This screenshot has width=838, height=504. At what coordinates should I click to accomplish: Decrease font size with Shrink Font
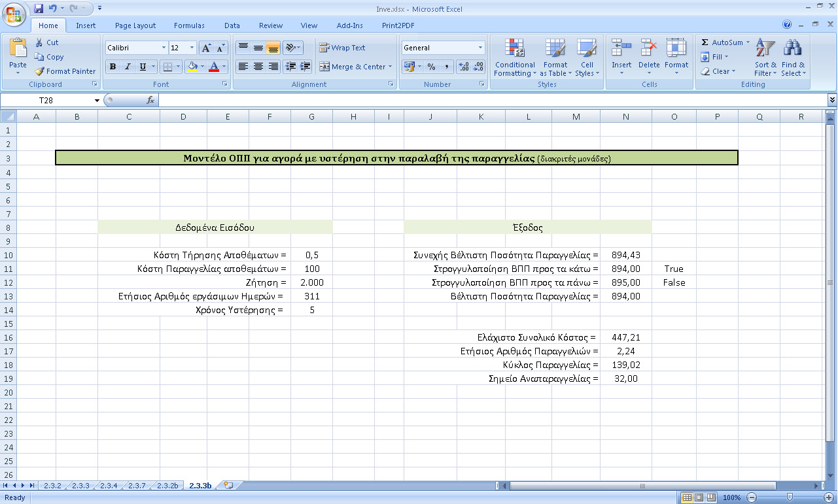pos(220,48)
